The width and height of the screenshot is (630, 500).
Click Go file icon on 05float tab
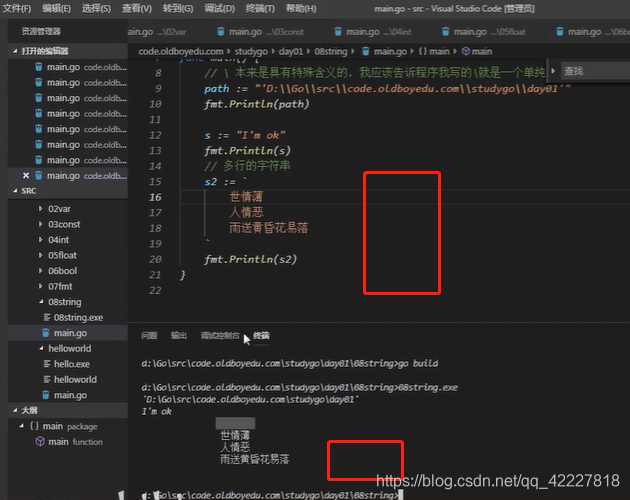(445, 32)
